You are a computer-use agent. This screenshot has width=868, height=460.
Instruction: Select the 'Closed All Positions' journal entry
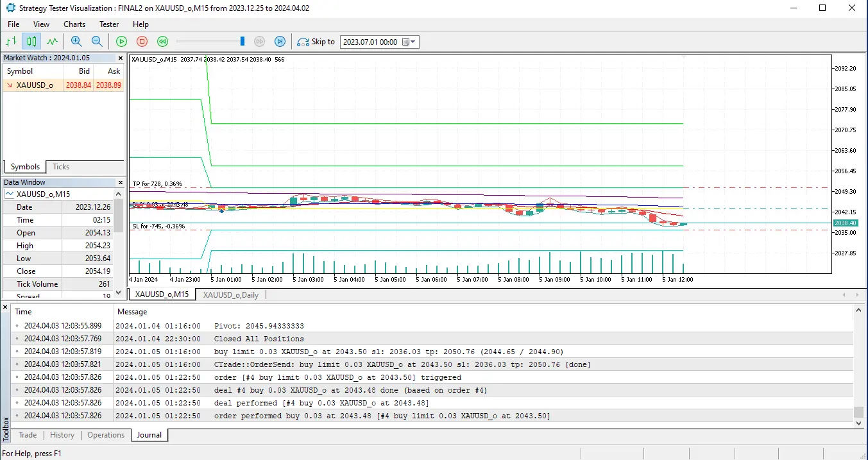pos(433,339)
